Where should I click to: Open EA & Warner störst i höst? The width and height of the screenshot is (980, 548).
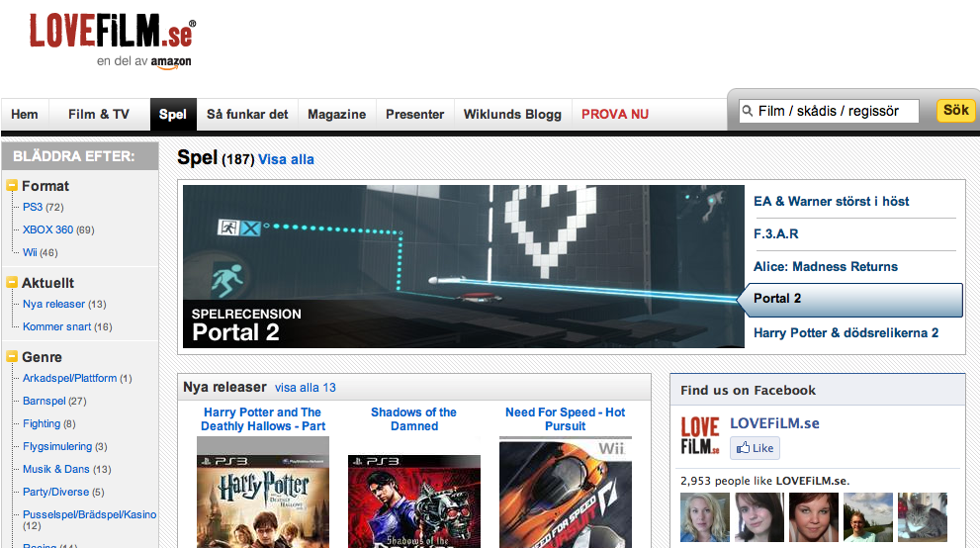coord(832,201)
